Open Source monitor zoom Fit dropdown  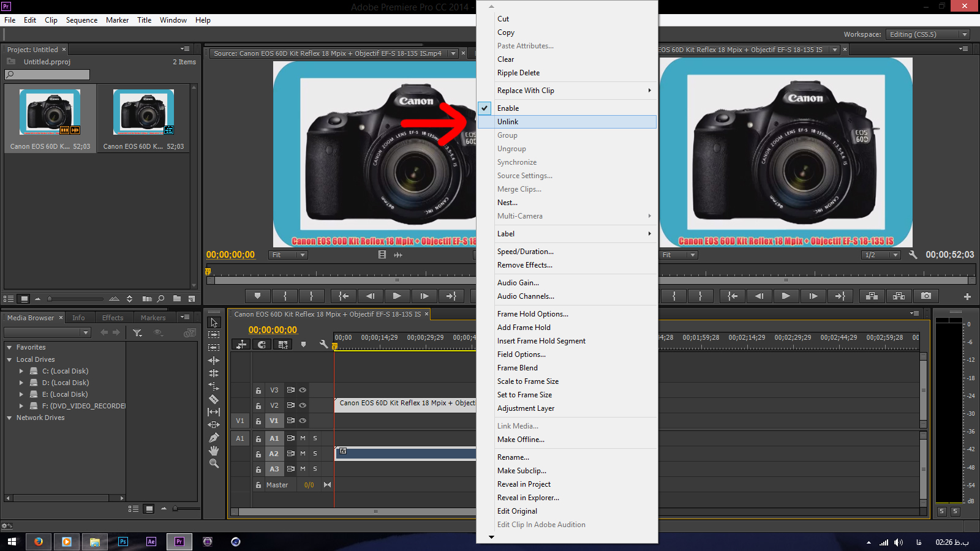pyautogui.click(x=288, y=255)
